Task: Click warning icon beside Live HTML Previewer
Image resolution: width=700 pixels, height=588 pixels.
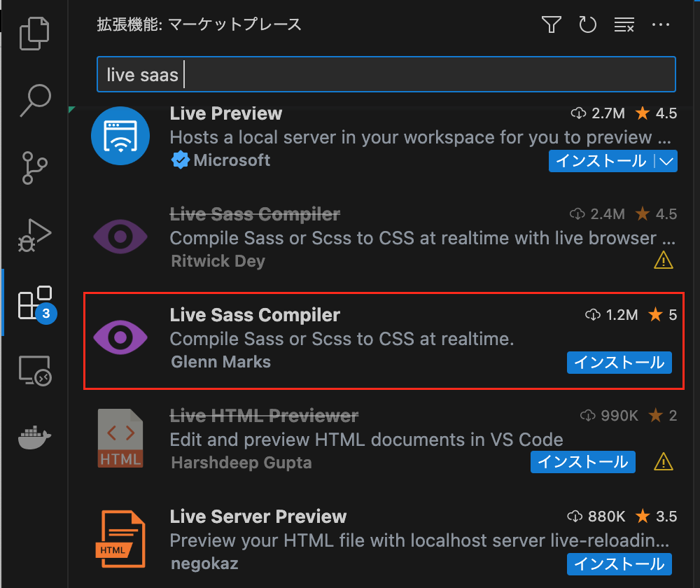Action: click(x=664, y=461)
